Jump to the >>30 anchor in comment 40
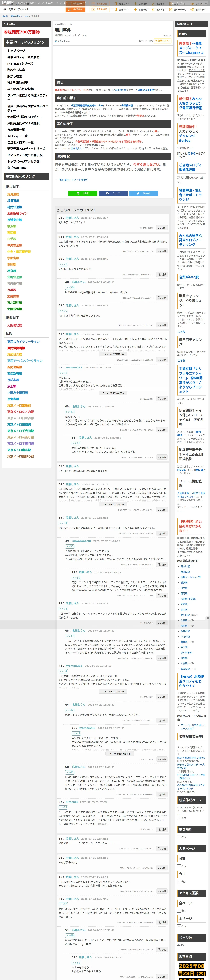 pos(70,288)
